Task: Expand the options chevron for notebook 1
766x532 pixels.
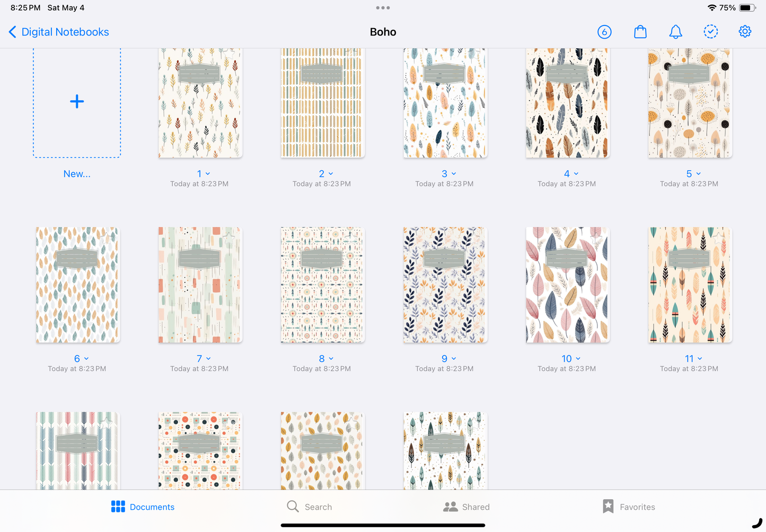Action: coord(208,174)
